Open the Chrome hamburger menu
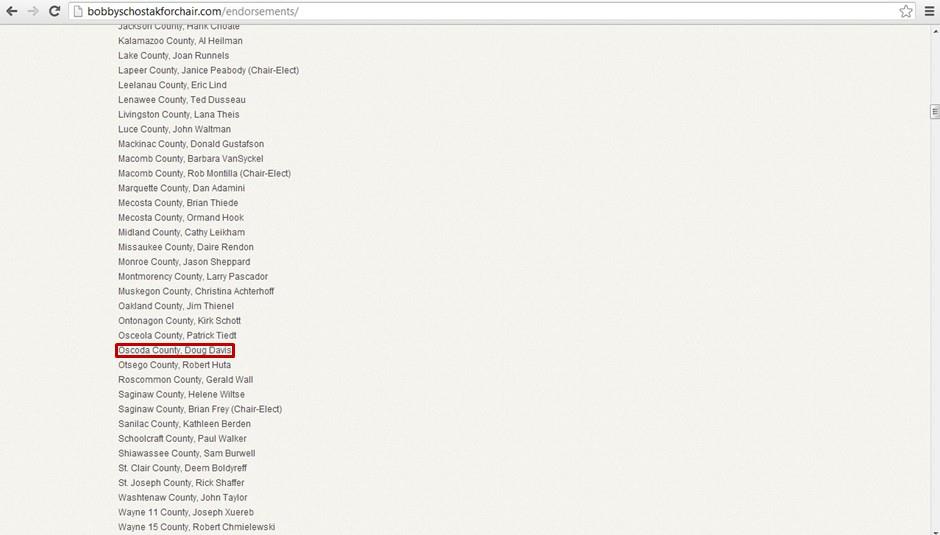The width and height of the screenshot is (940, 535). pos(928,11)
